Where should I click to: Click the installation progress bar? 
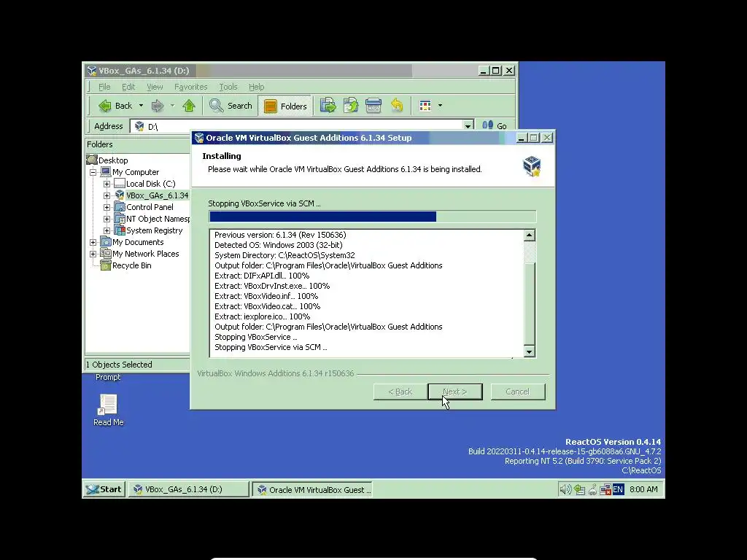tap(373, 217)
